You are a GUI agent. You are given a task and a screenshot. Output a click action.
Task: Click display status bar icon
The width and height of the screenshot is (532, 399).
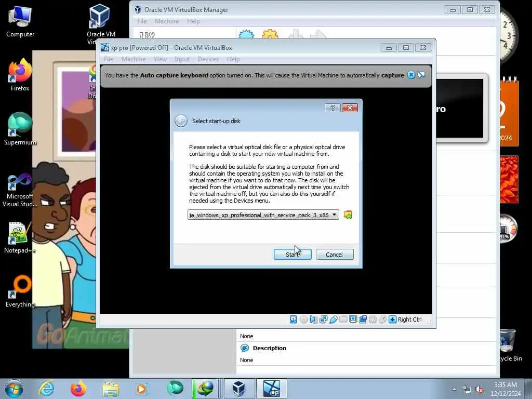(x=353, y=320)
